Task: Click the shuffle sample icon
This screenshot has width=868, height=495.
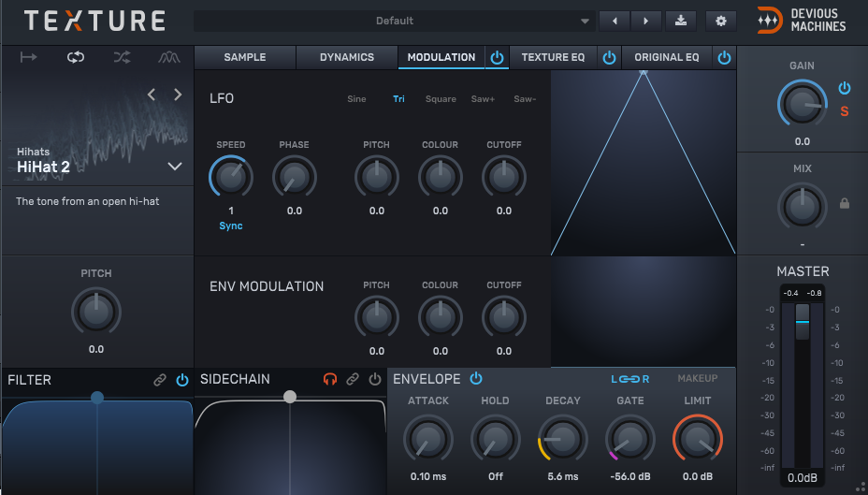Action: point(122,57)
